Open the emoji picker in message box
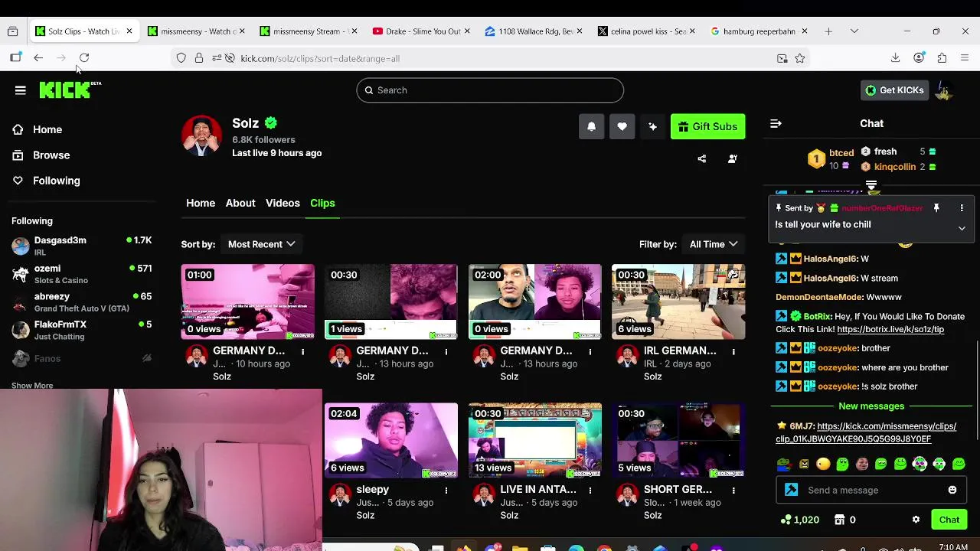The height and width of the screenshot is (551, 980). (x=952, y=490)
